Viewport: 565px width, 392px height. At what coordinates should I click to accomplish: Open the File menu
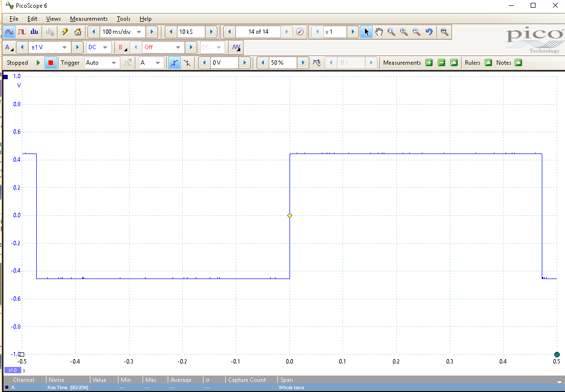(14, 19)
